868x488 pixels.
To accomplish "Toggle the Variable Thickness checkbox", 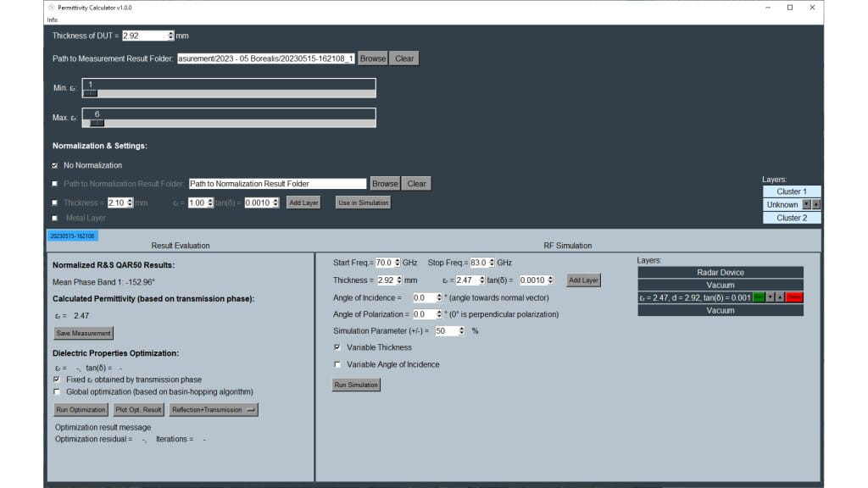I will pos(337,347).
